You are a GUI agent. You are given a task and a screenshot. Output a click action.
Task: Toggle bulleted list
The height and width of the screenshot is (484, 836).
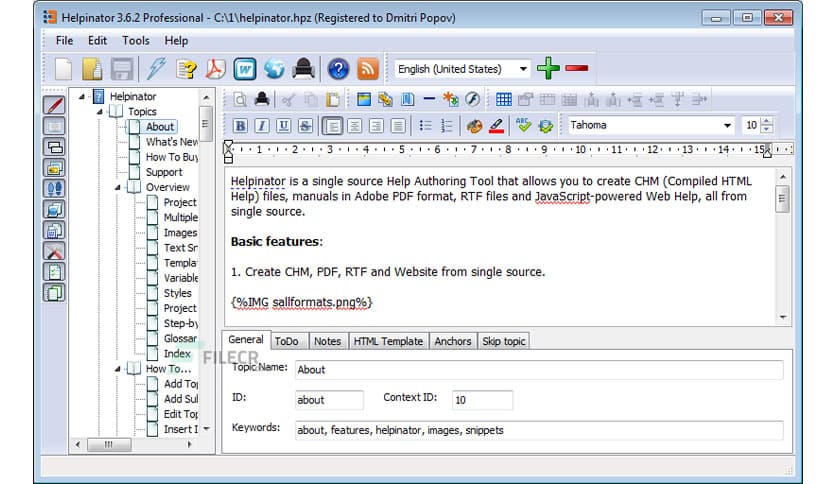[425, 126]
